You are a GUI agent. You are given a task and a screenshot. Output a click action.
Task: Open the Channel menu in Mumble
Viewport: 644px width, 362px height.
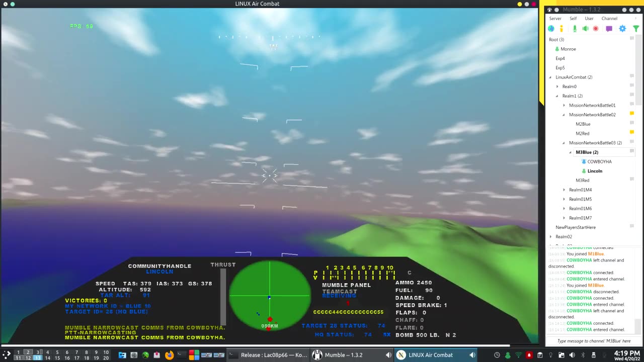tap(609, 19)
